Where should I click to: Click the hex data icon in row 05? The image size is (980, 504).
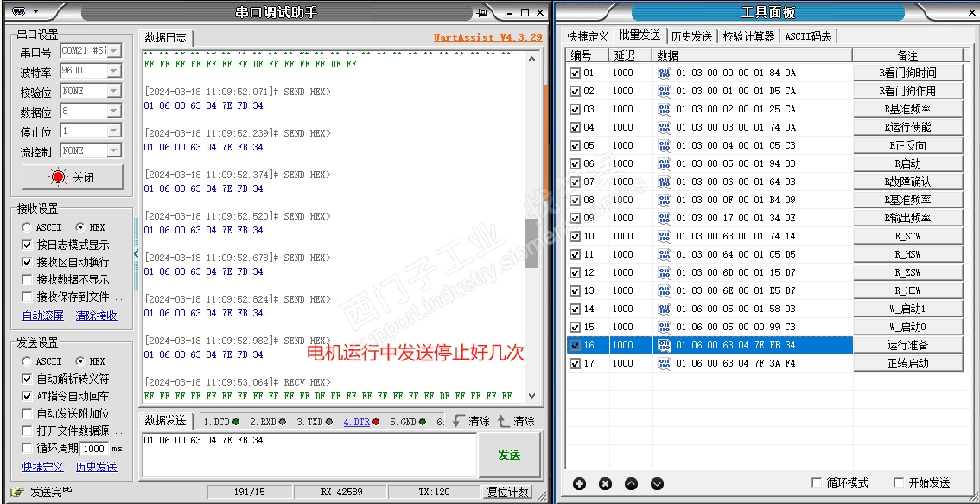tap(665, 146)
